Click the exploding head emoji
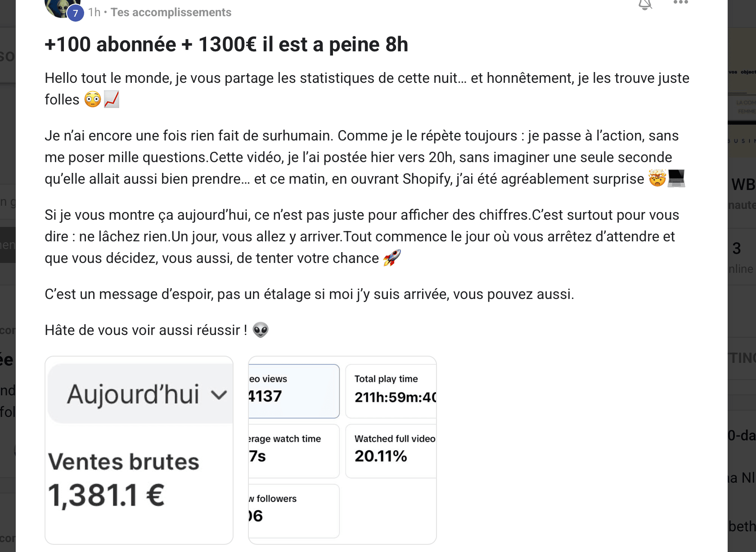 coord(657,179)
